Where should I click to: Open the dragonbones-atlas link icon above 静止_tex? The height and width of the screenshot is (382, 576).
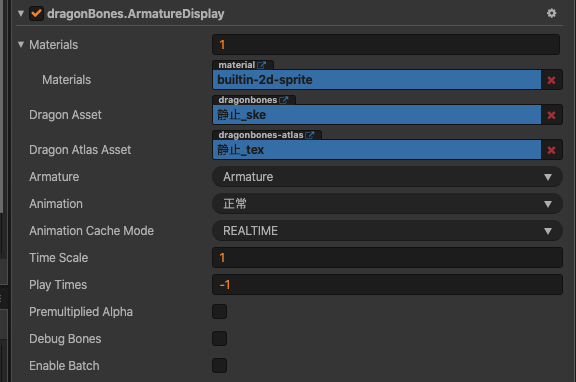[310, 135]
